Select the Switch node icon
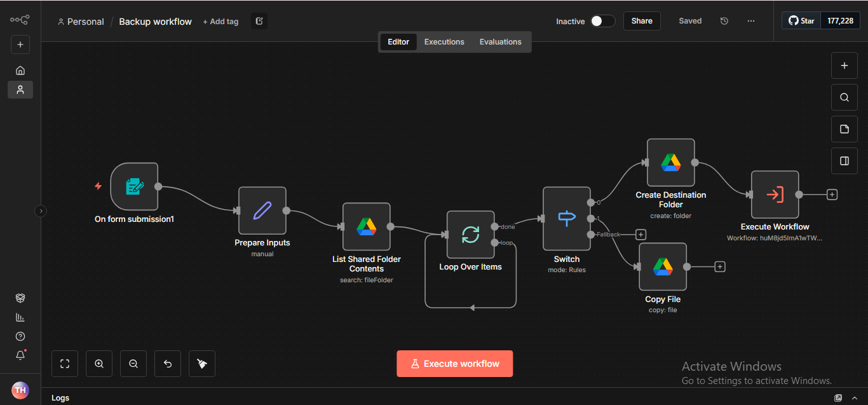The image size is (868, 405). point(566,219)
